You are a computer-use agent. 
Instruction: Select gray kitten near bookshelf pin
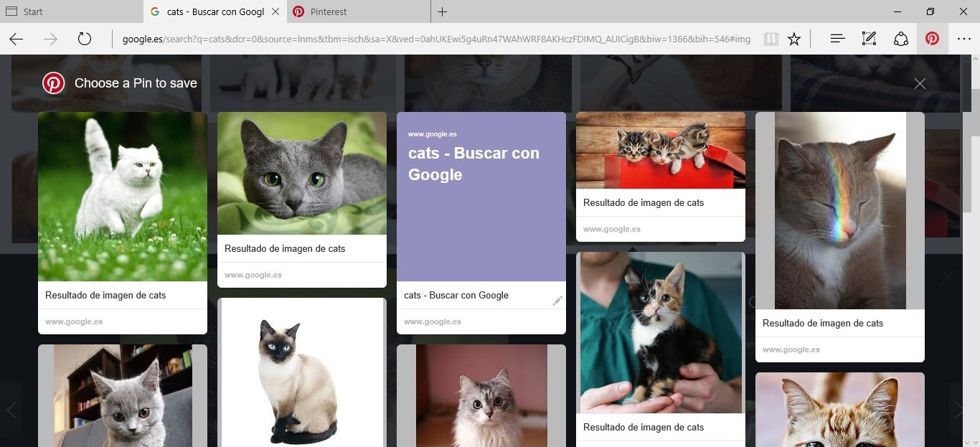[123, 395]
